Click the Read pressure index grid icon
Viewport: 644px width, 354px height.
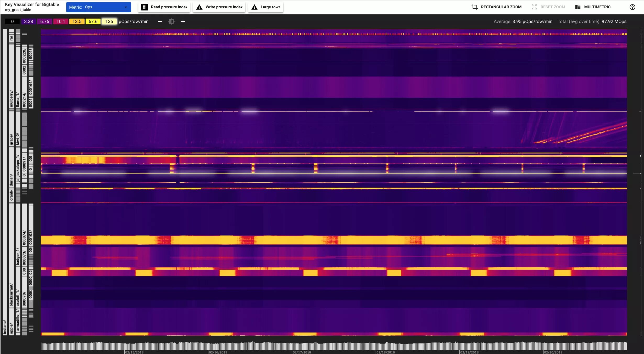(x=145, y=7)
